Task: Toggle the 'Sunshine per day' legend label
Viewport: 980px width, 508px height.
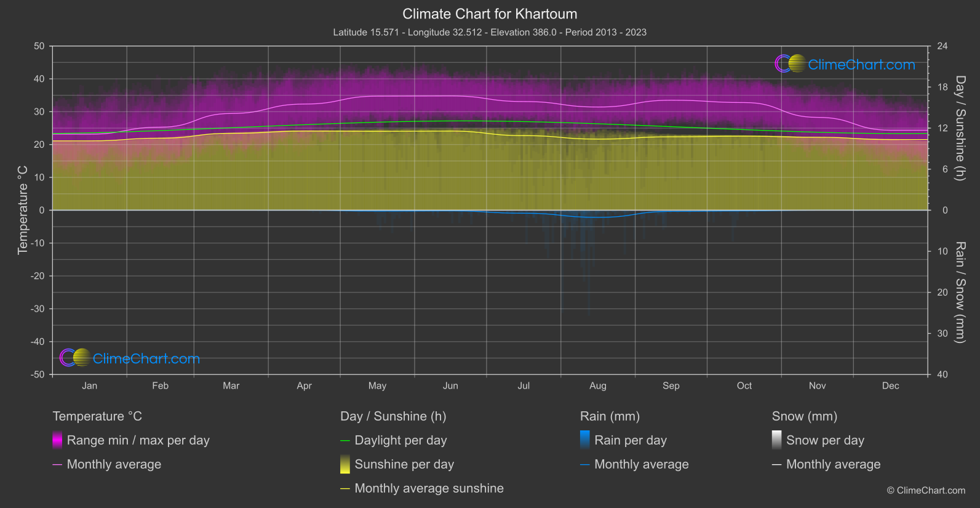Action: tap(404, 464)
